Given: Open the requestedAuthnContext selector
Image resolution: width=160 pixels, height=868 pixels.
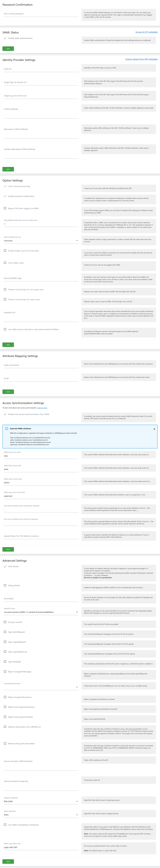Looking at the screenshot, I should 41,687.
